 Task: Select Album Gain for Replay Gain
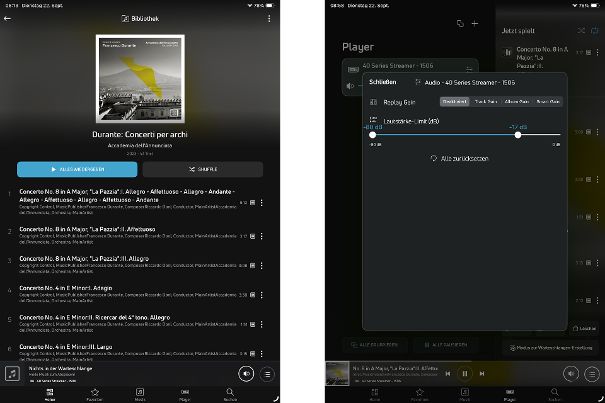[x=517, y=102]
